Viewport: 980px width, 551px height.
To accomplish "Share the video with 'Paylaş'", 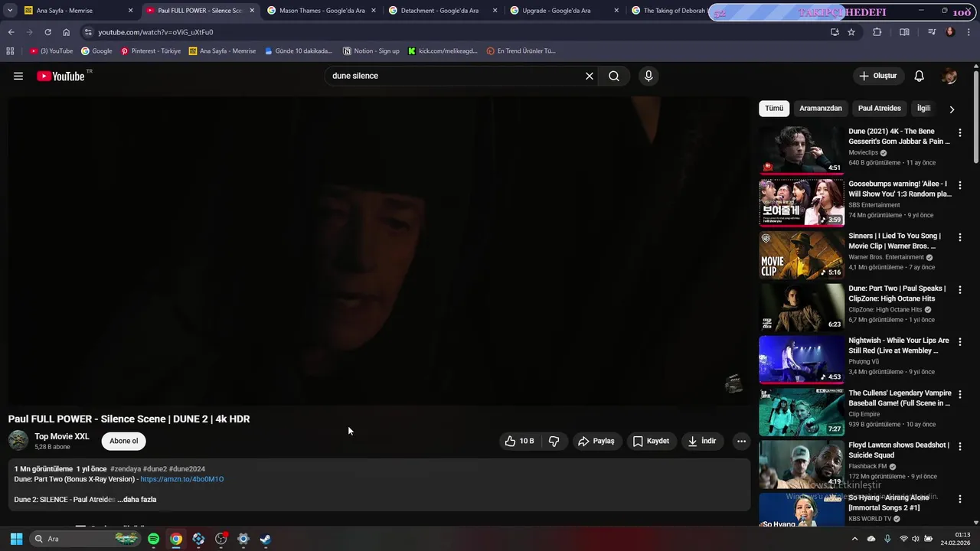I will pos(596,441).
